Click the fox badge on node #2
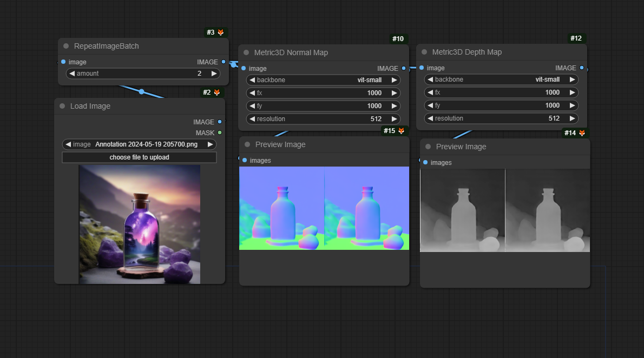The height and width of the screenshot is (358, 644). [217, 92]
